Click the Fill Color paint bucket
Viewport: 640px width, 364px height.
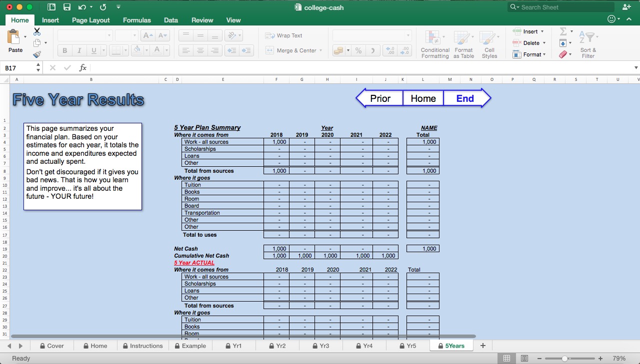click(137, 50)
